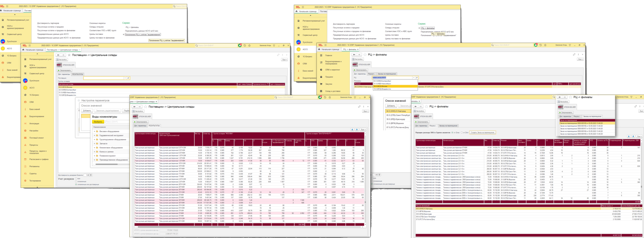This screenshot has width=644, height=238.
Task: Switch to Доп. параметры tab in the МОСКВА results window
Action: point(140,126)
